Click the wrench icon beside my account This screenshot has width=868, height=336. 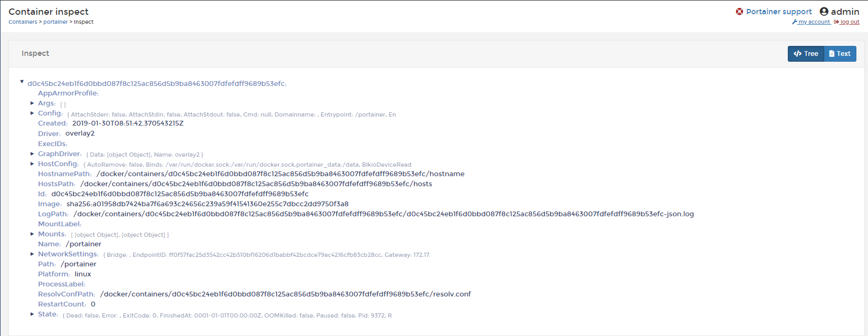click(x=795, y=22)
